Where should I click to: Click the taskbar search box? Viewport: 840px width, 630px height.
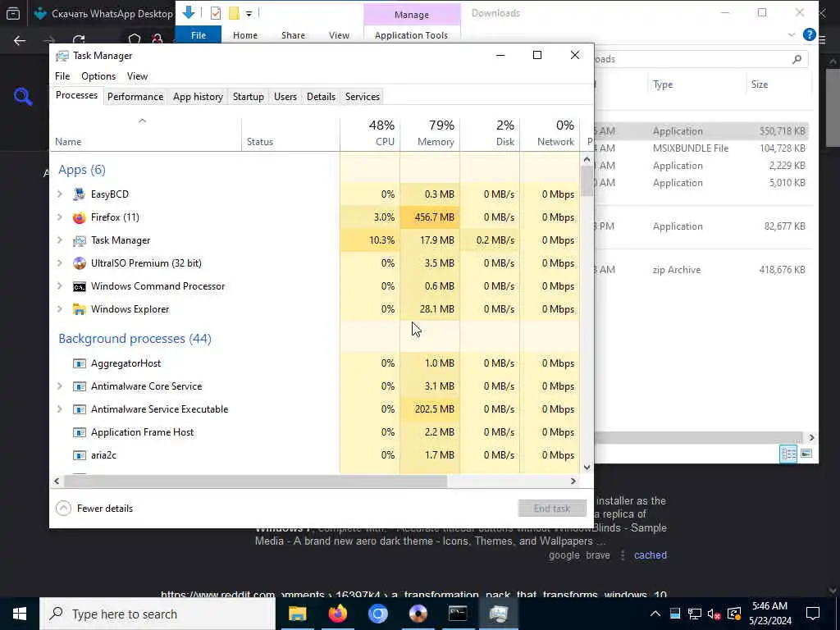(x=157, y=614)
